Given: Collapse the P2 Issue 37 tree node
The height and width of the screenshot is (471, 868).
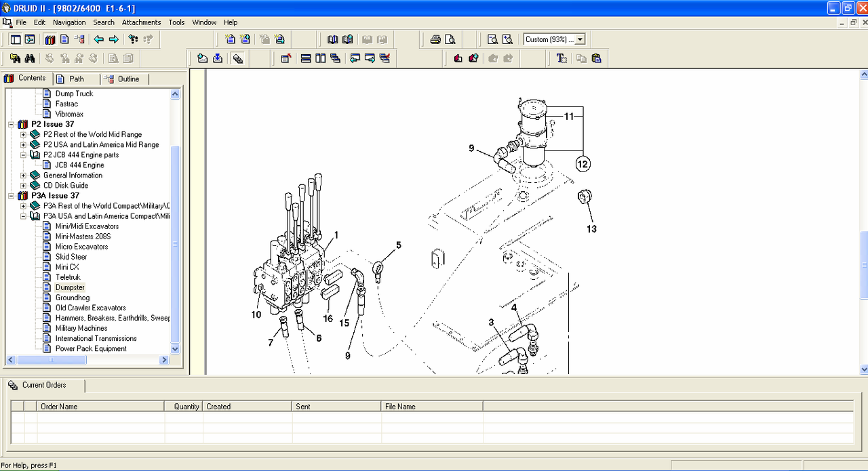Looking at the screenshot, I should (11, 125).
